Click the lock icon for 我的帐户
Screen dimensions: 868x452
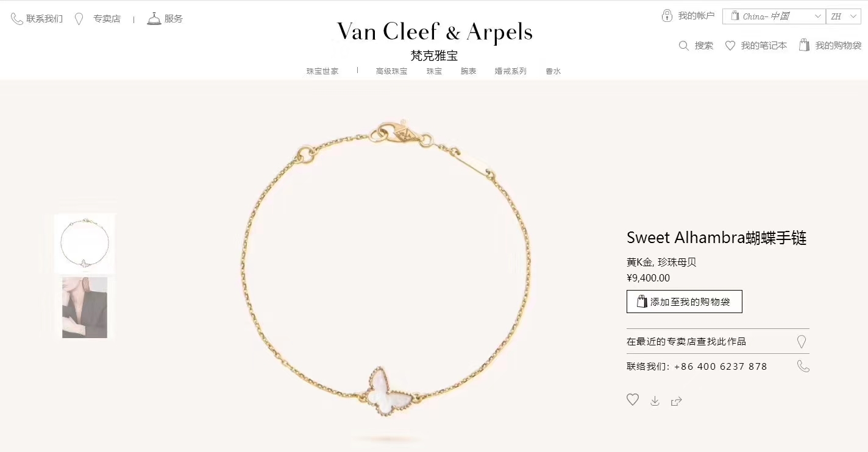coord(667,15)
